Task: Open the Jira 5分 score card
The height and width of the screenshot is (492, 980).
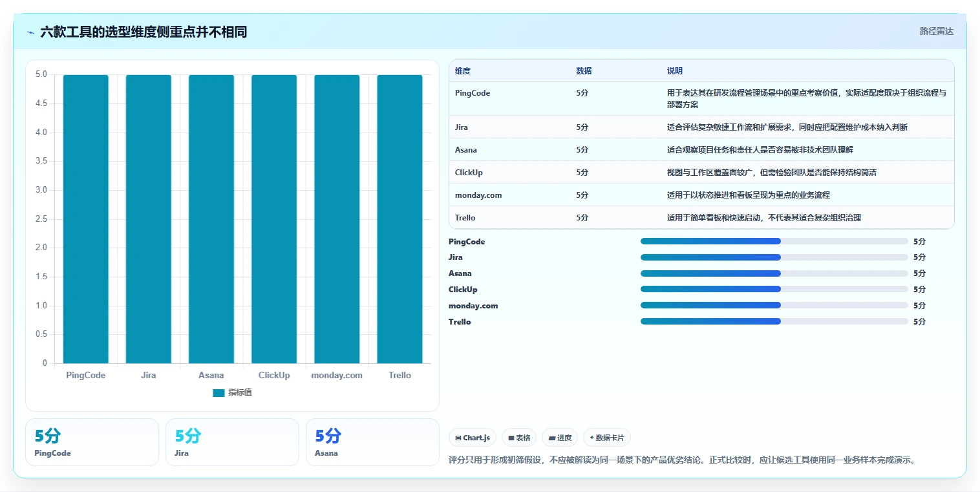Action: tap(232, 442)
